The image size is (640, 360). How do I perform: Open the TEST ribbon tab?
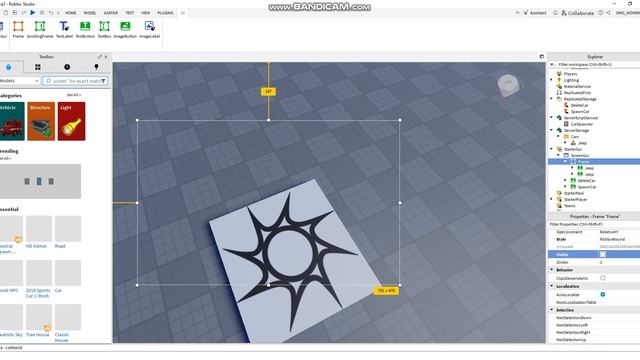pyautogui.click(x=129, y=13)
